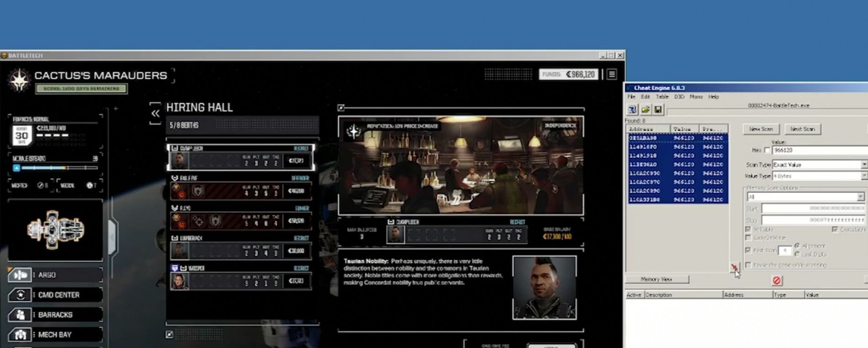Select the Alignment radio button
868x348 pixels.
[x=797, y=246]
